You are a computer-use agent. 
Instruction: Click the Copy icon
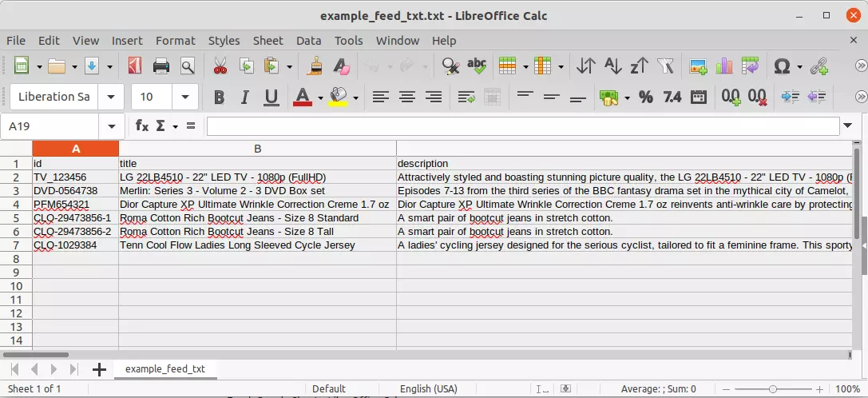(x=246, y=66)
